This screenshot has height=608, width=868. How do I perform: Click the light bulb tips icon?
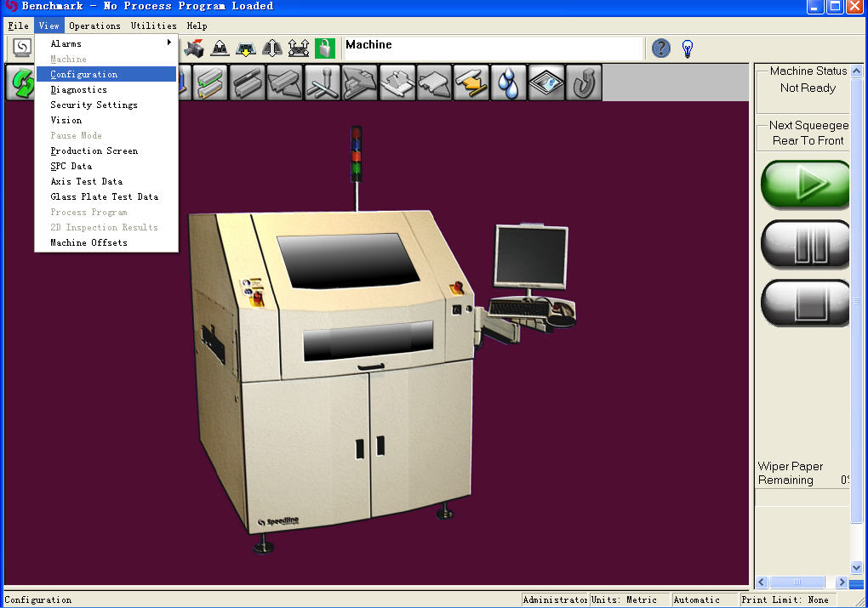click(x=688, y=48)
